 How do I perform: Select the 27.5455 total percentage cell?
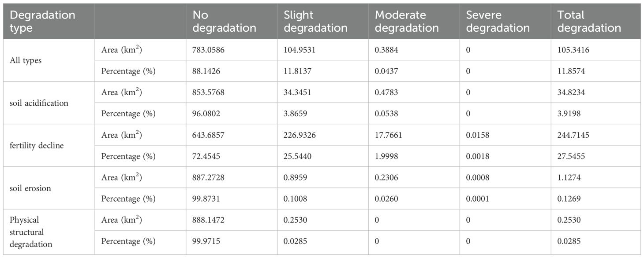click(x=572, y=156)
